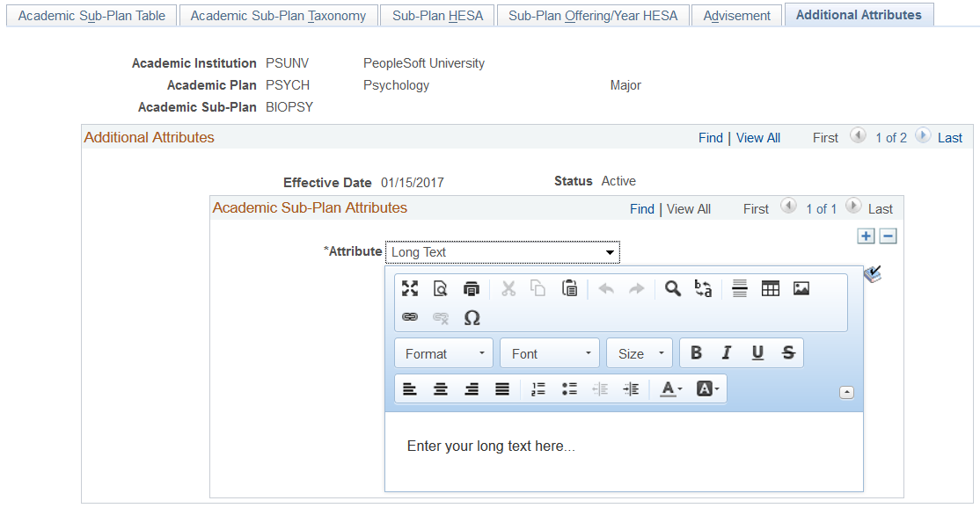Toggle underline formatting
Screen dimensions: 980x508
coord(757,352)
